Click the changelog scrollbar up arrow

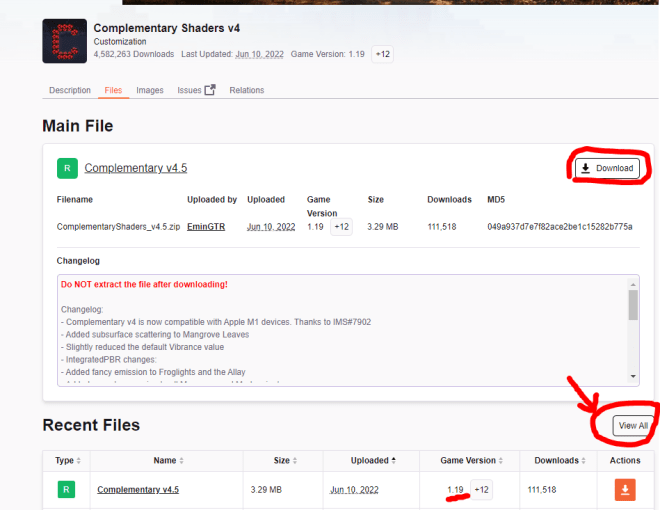pos(633,285)
